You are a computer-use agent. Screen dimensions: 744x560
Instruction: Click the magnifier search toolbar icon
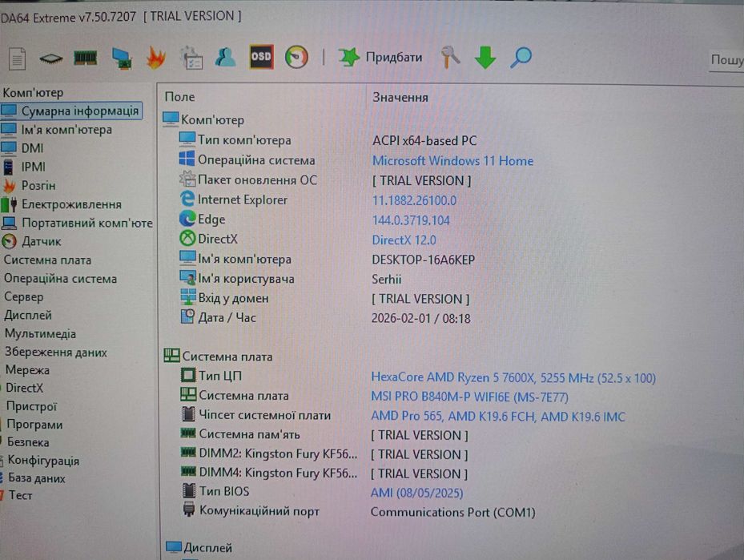click(521, 58)
